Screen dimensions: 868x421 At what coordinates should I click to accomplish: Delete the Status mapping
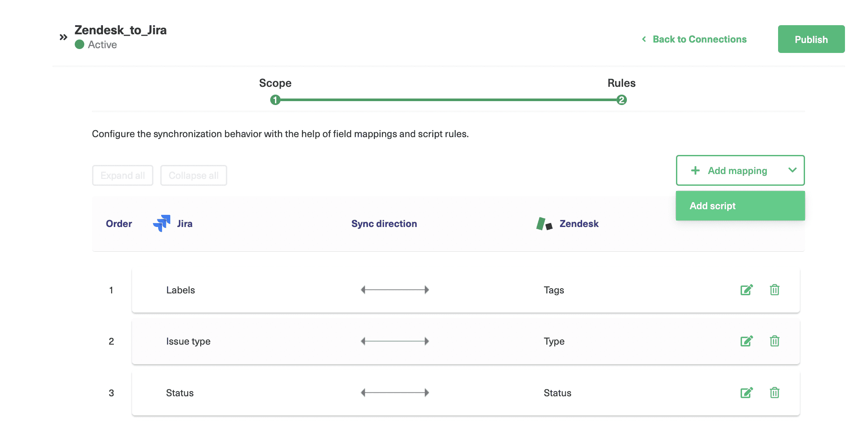coord(775,393)
